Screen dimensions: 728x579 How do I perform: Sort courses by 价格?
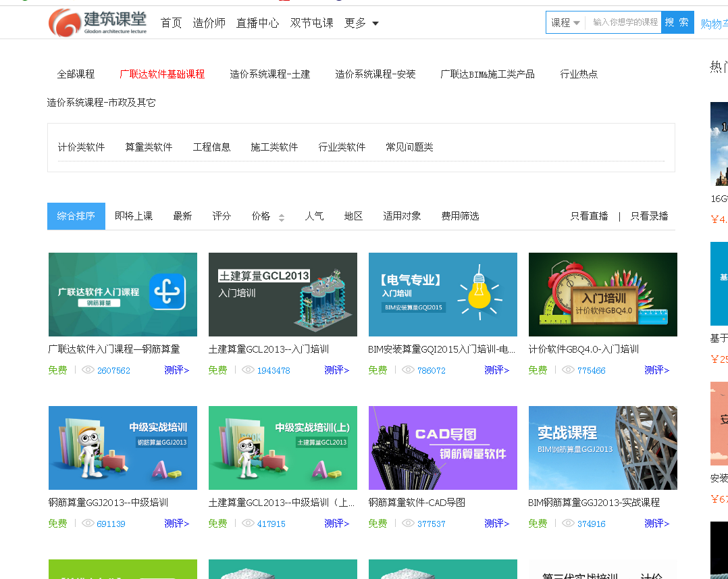click(261, 216)
